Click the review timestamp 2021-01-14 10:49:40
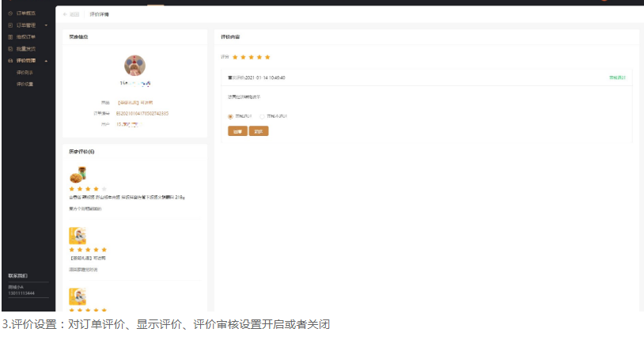Image resolution: width=644 pixels, height=340 pixels. click(x=265, y=77)
